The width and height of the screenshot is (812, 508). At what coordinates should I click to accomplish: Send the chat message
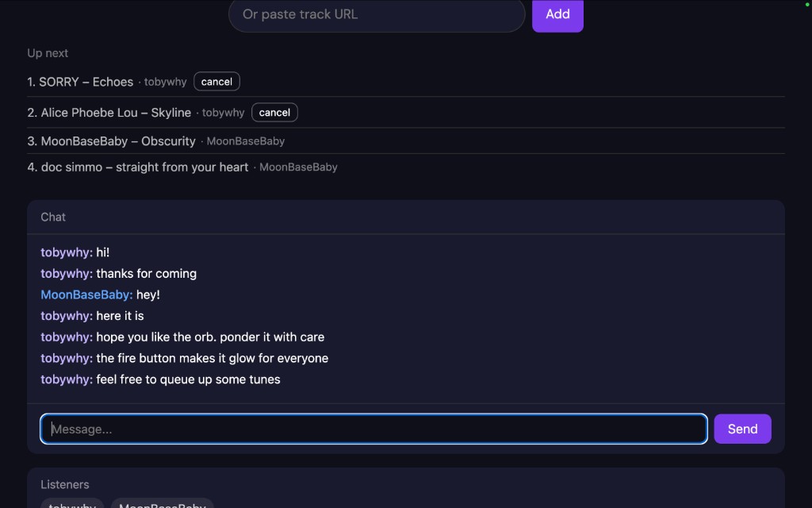coord(742,429)
